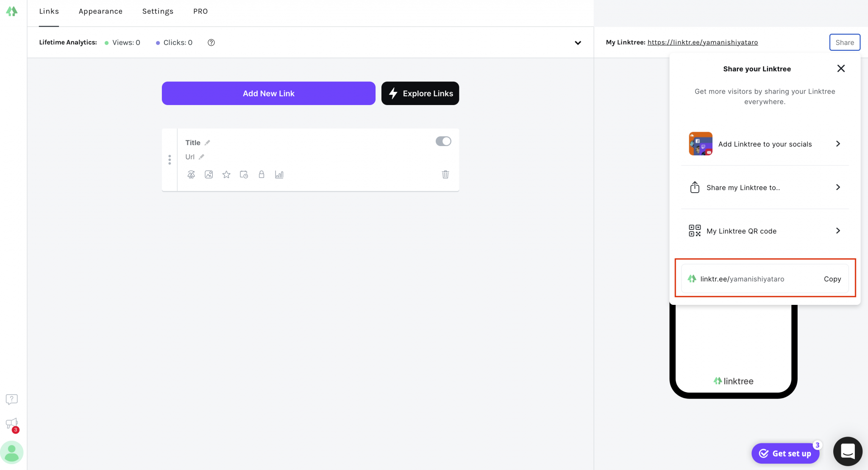Close the Share your Linktree panel
The width and height of the screenshot is (868, 470).
click(841, 69)
